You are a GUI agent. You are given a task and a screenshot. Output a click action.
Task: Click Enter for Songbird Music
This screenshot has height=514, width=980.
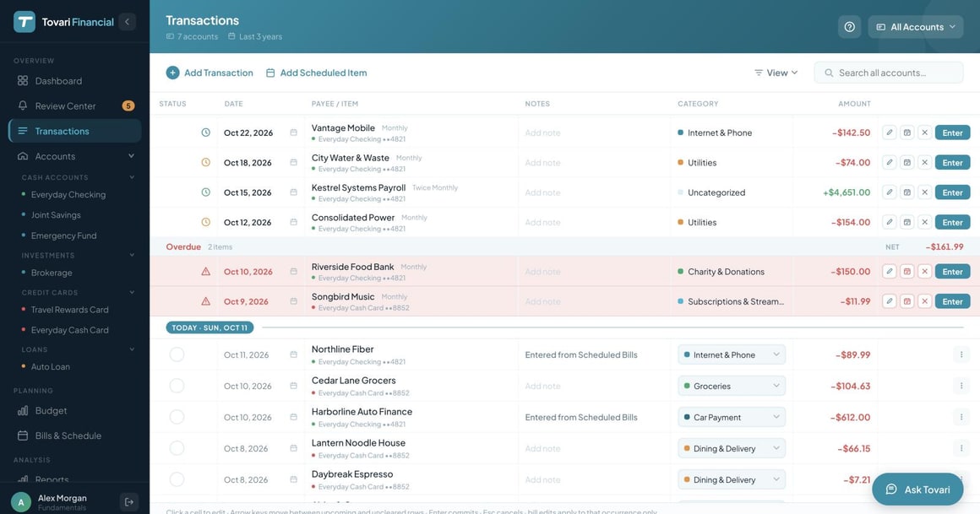coord(952,301)
